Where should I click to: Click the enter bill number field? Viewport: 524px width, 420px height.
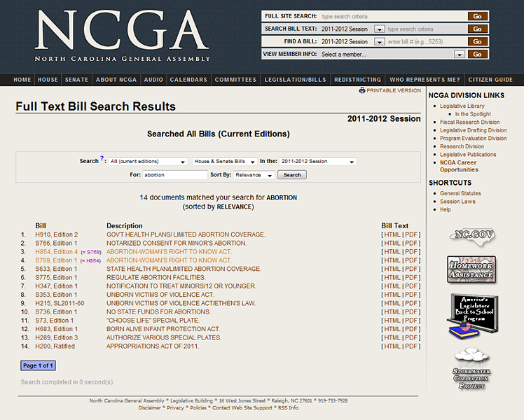point(426,42)
